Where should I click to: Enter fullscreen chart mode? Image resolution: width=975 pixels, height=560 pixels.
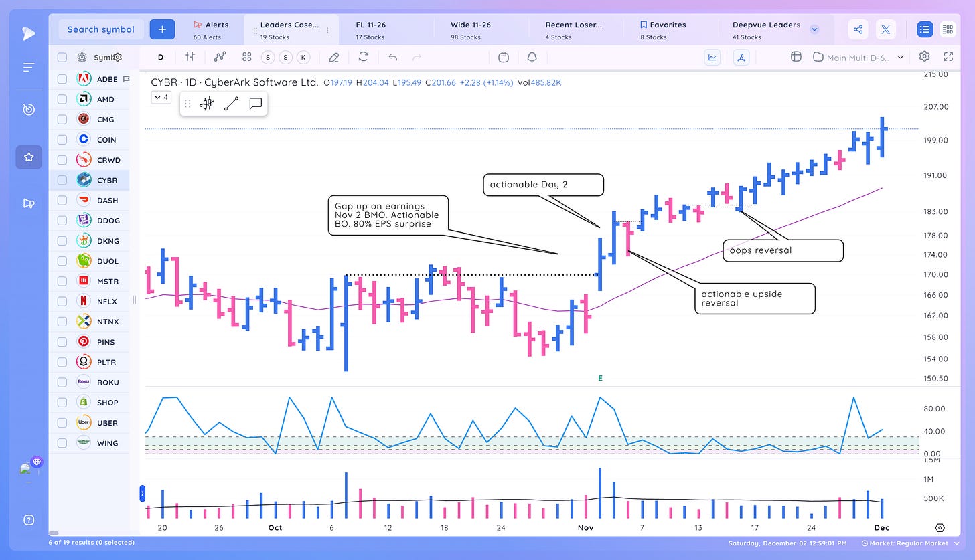pyautogui.click(x=948, y=56)
